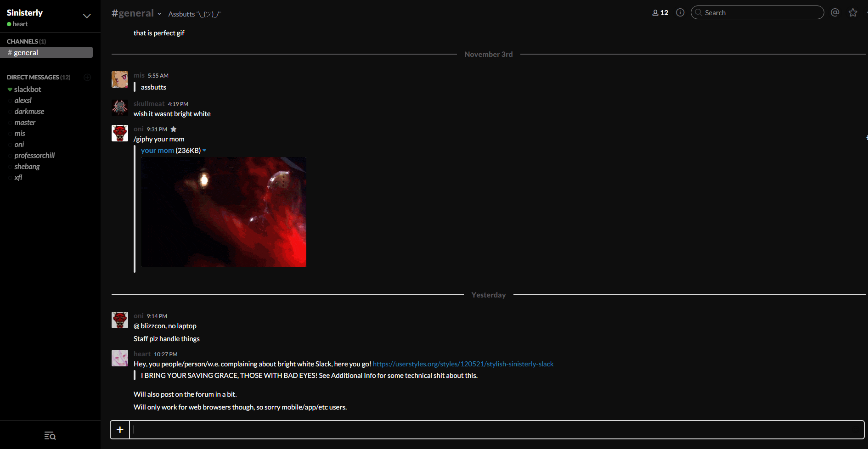The image size is (868, 449).
Task: Add a new direct message plus icon
Action: click(87, 77)
